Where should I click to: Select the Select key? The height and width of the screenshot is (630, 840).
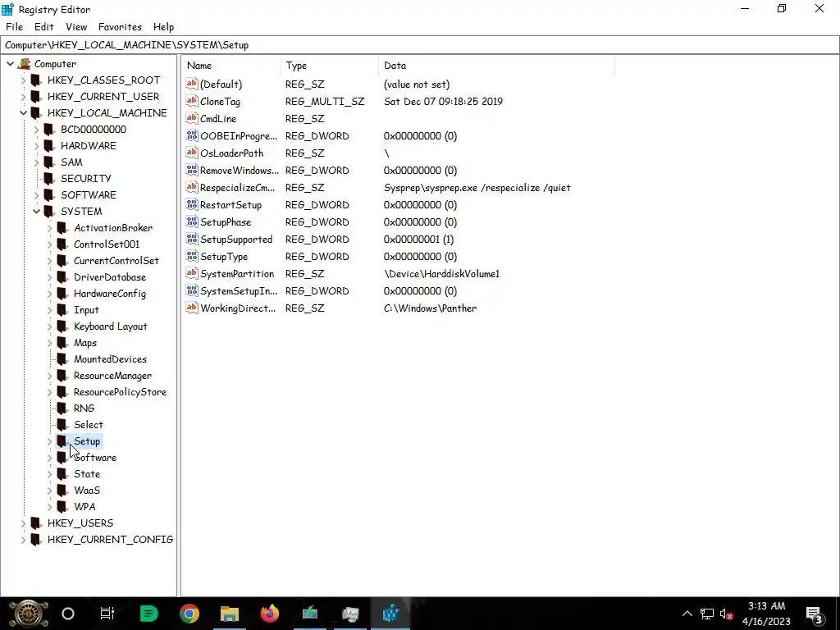tap(89, 425)
